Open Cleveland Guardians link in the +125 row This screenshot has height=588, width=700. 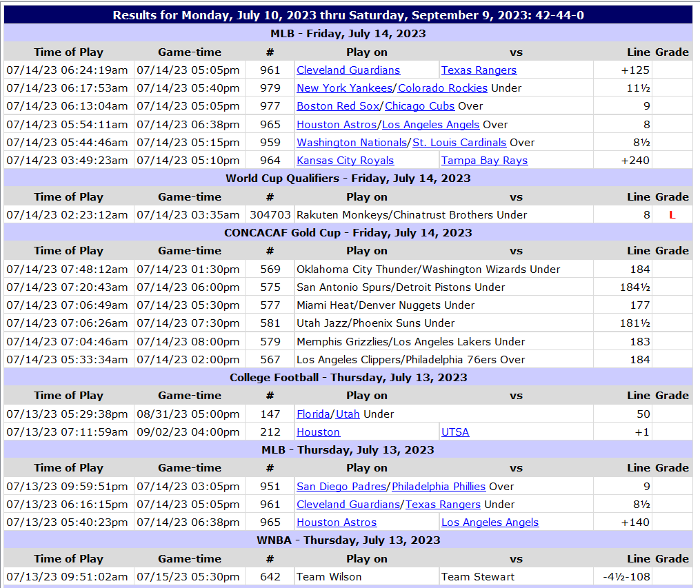[x=348, y=70]
